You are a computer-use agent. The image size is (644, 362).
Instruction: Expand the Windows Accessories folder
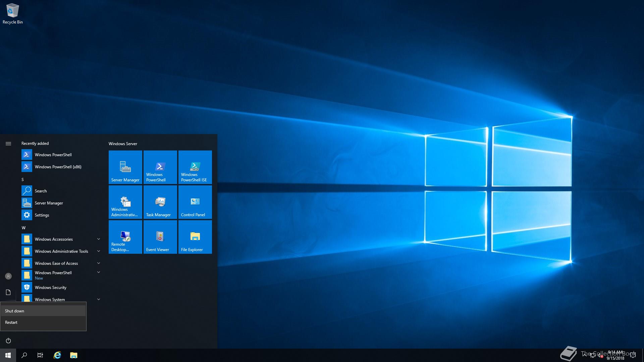pyautogui.click(x=62, y=239)
